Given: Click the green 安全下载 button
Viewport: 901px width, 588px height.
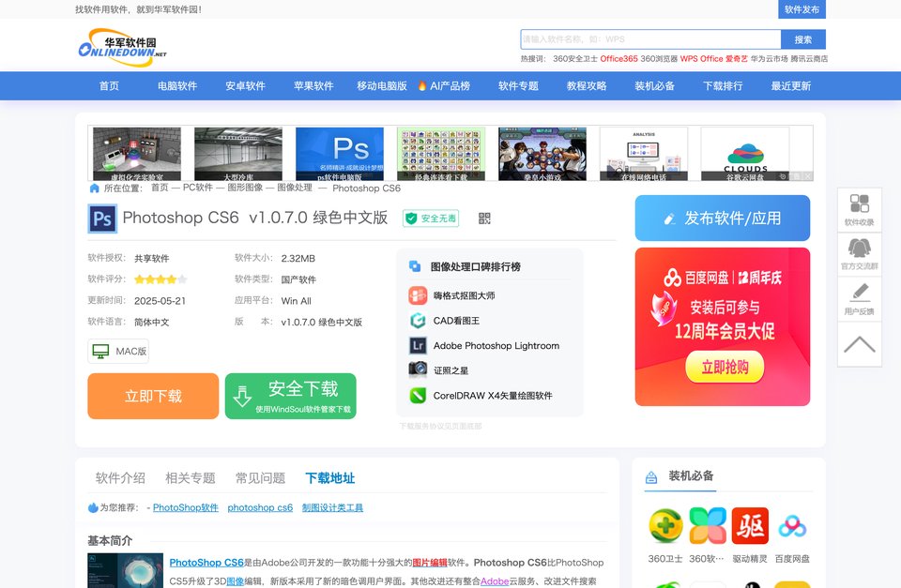Looking at the screenshot, I should tap(291, 396).
